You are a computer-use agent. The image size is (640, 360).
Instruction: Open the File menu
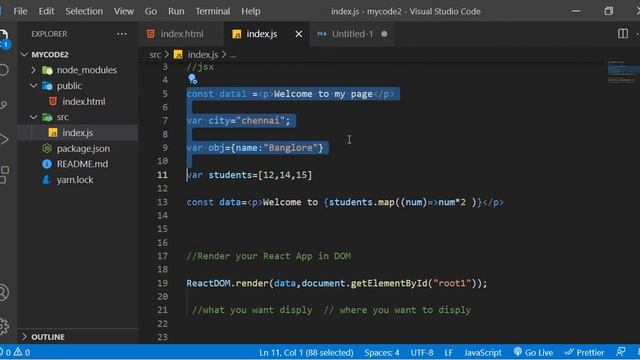20,11
